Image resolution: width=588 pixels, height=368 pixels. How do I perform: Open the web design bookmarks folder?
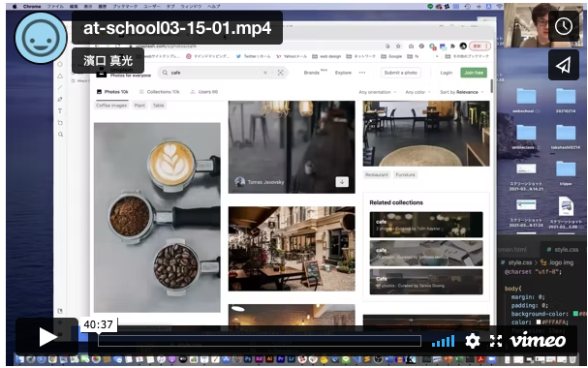click(x=326, y=56)
